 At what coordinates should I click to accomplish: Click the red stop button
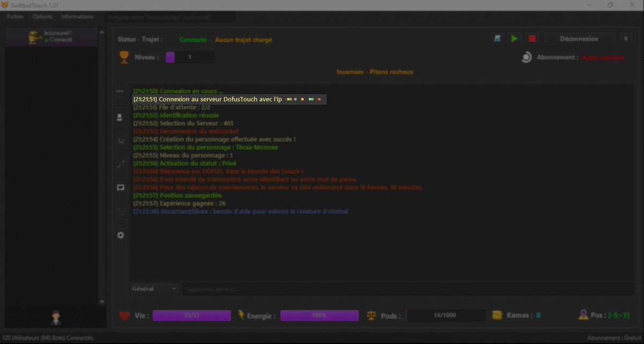coord(532,39)
